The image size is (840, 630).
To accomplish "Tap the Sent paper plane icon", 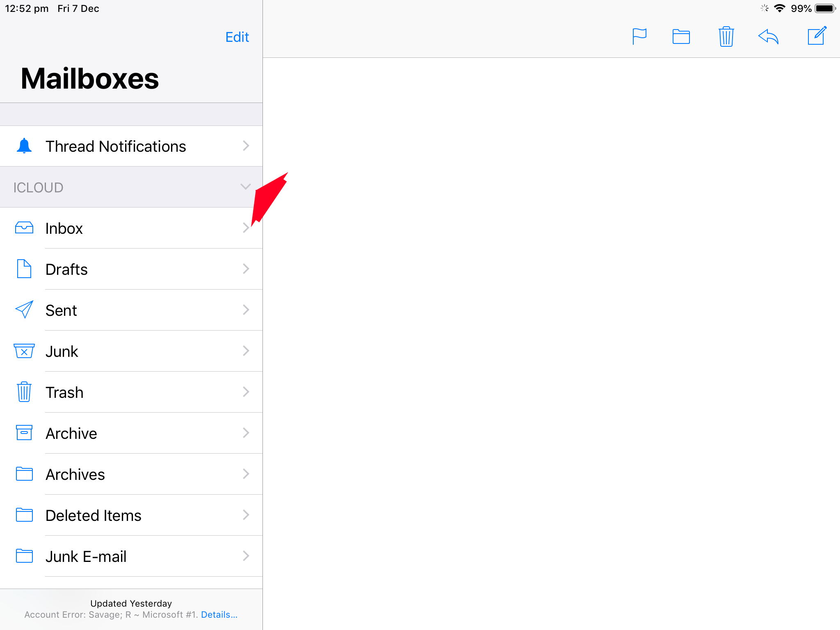I will [x=24, y=310].
